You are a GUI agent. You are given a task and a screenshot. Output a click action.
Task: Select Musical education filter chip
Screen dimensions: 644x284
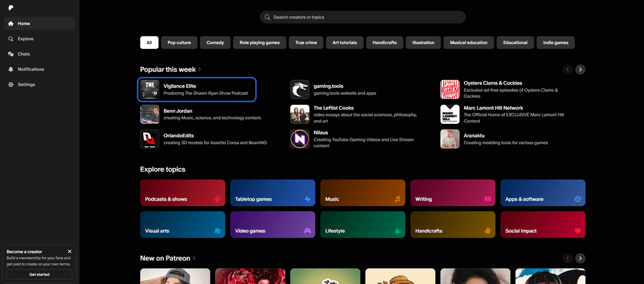click(469, 43)
